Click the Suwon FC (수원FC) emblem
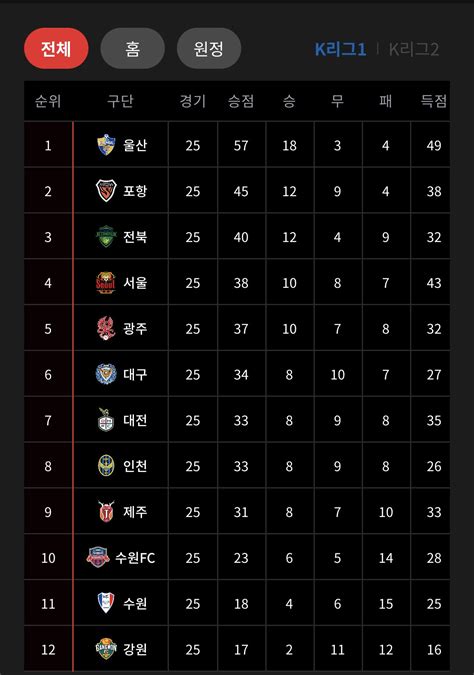The width and height of the screenshot is (474, 675). click(x=98, y=557)
